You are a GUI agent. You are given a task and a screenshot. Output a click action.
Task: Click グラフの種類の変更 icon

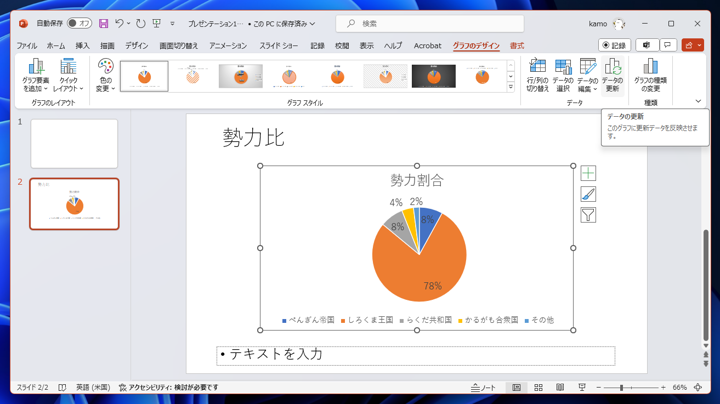tap(651, 75)
